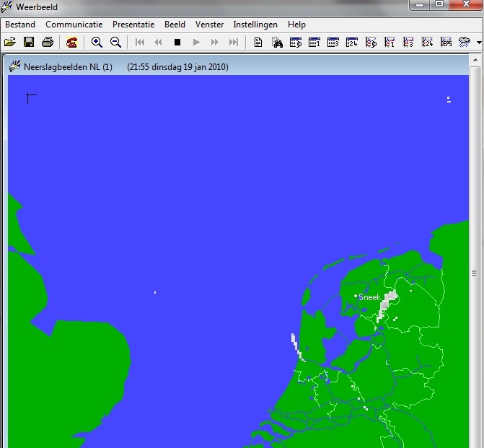Click the open file folder icon
484x448 pixels.
coord(10,42)
